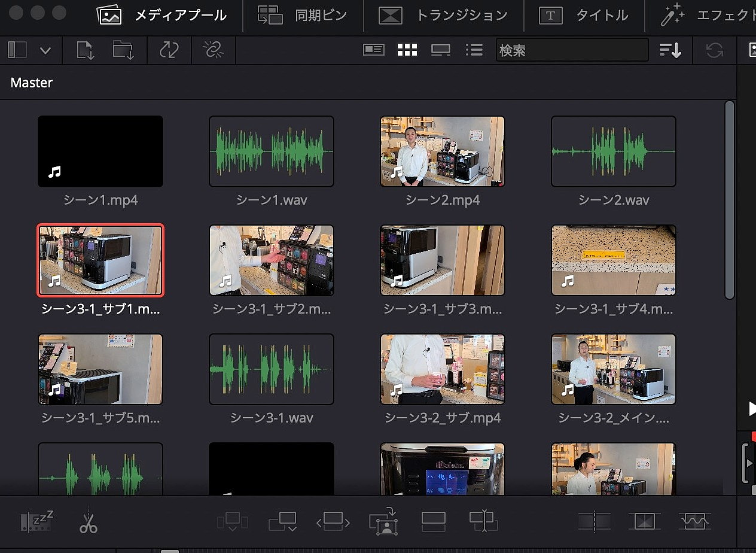
Task: Apply the Smooth Cut transition icon
Action: click(x=694, y=521)
